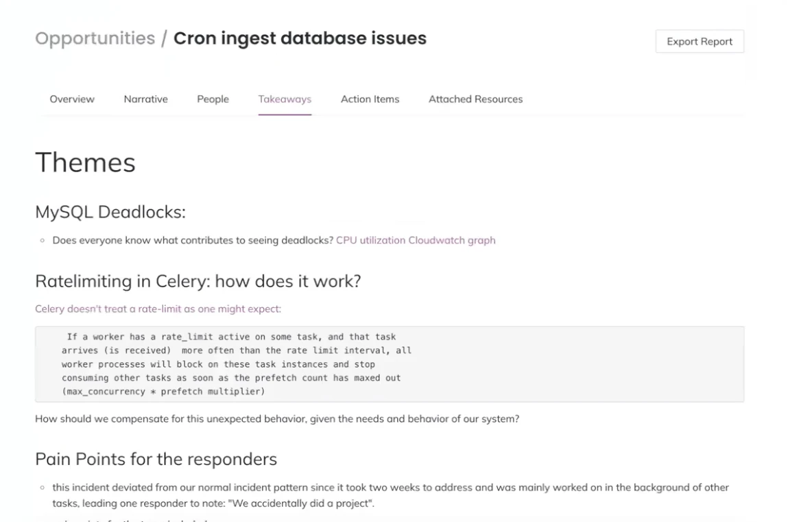Open the Overview tab
The height and width of the screenshot is (522, 812).
(x=72, y=99)
